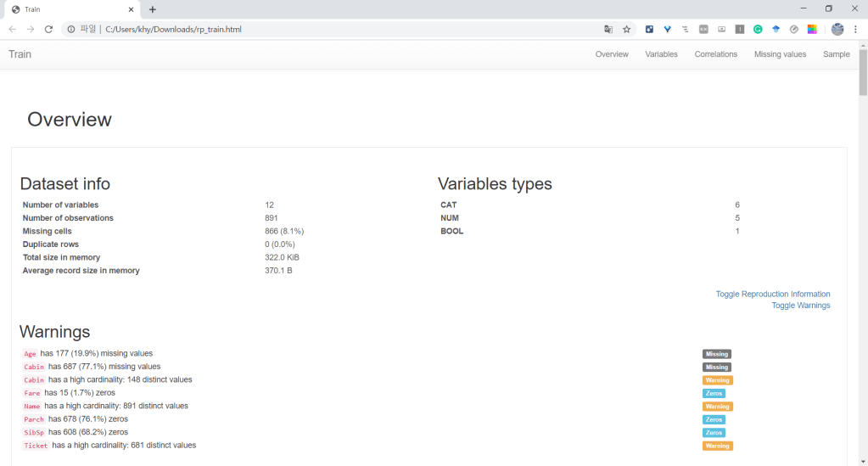Navigate to the Sample section

(836, 54)
